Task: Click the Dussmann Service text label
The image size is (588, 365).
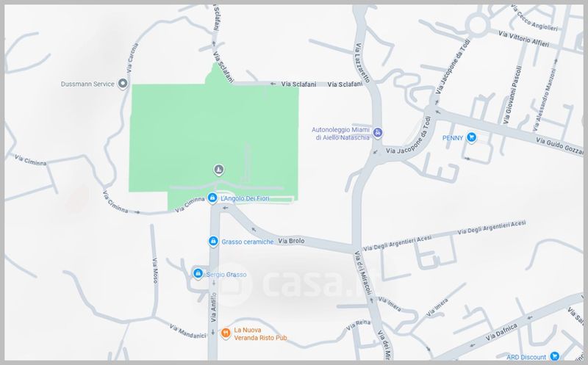Action: click(x=87, y=84)
